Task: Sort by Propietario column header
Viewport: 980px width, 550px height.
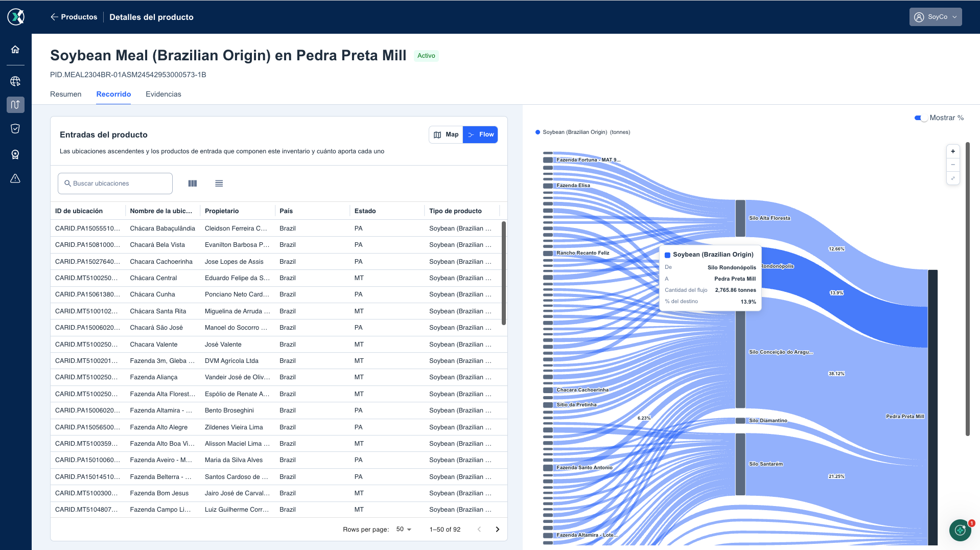Action: pos(222,211)
